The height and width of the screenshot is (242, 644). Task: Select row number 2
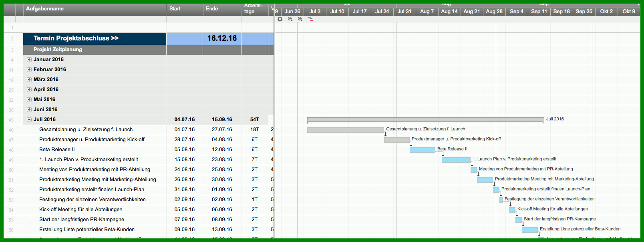tap(11, 39)
